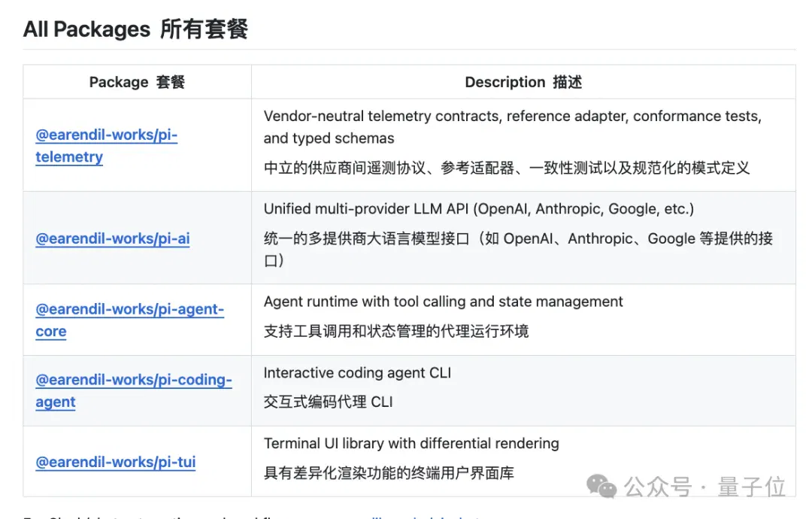The height and width of the screenshot is (519, 812).
Task: Click the 交互式编码代理 CLI translation text
Action: 329,402
